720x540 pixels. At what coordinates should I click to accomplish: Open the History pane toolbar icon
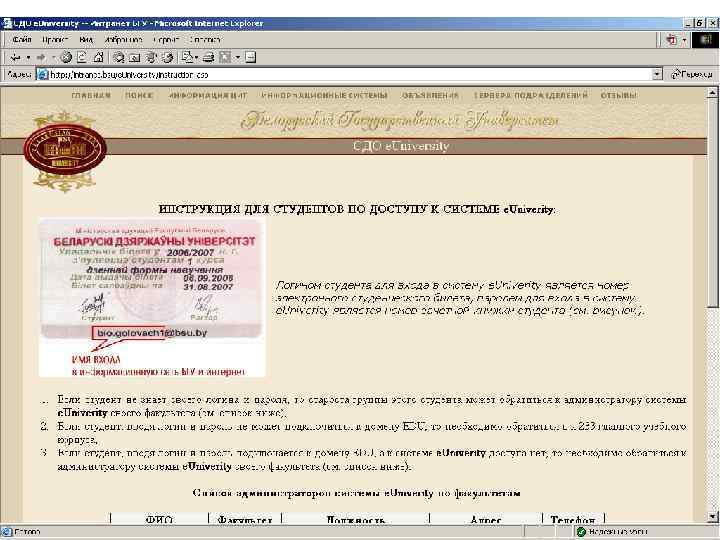[168, 57]
